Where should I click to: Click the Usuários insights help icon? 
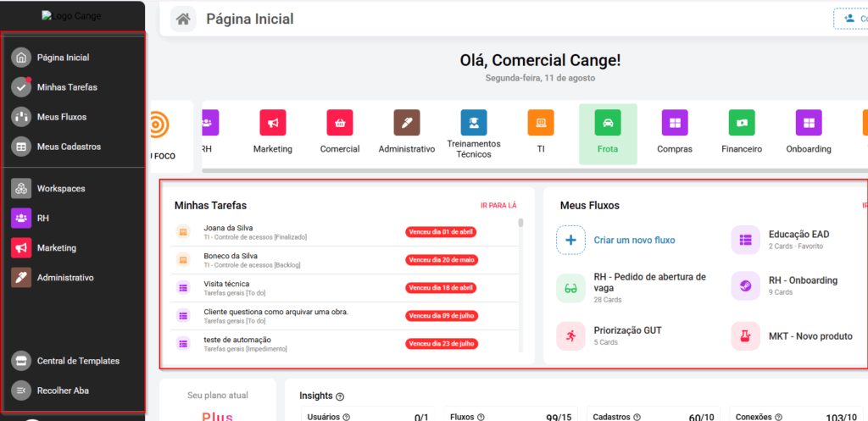tap(346, 417)
